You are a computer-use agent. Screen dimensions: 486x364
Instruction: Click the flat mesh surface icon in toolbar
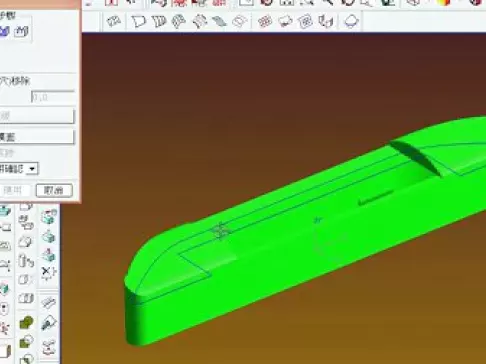(114, 22)
